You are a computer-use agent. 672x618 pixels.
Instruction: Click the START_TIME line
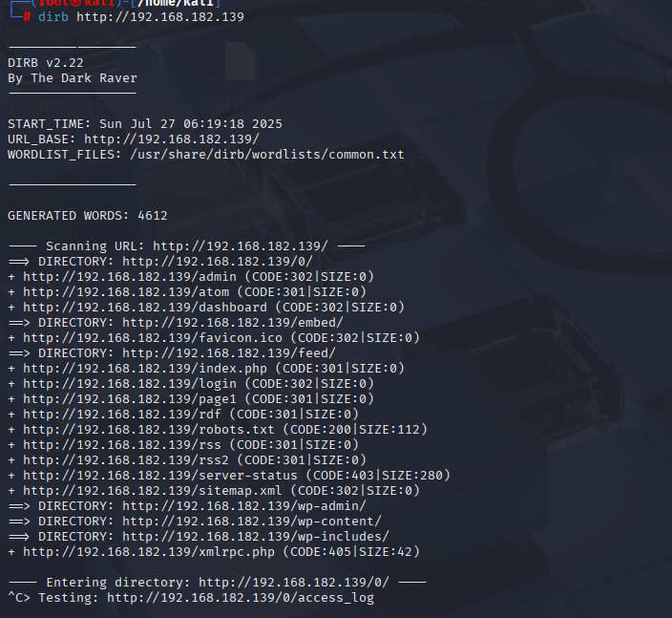(x=145, y=124)
